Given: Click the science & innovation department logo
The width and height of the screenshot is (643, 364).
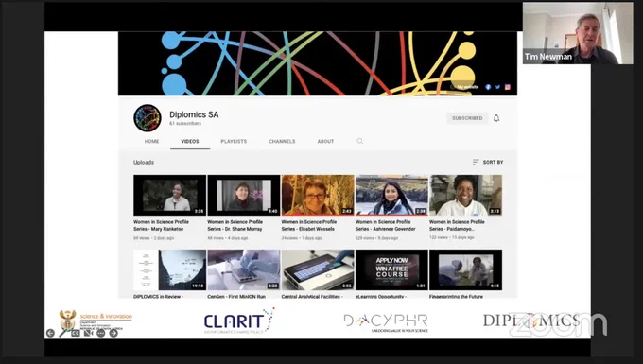Looking at the screenshot, I should tap(96, 320).
